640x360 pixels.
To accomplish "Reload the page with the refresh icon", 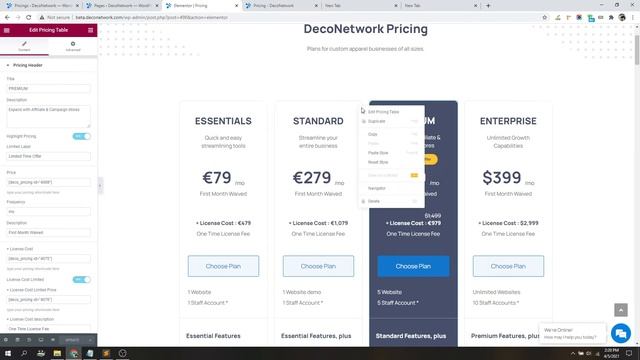I will [x=29, y=18].
